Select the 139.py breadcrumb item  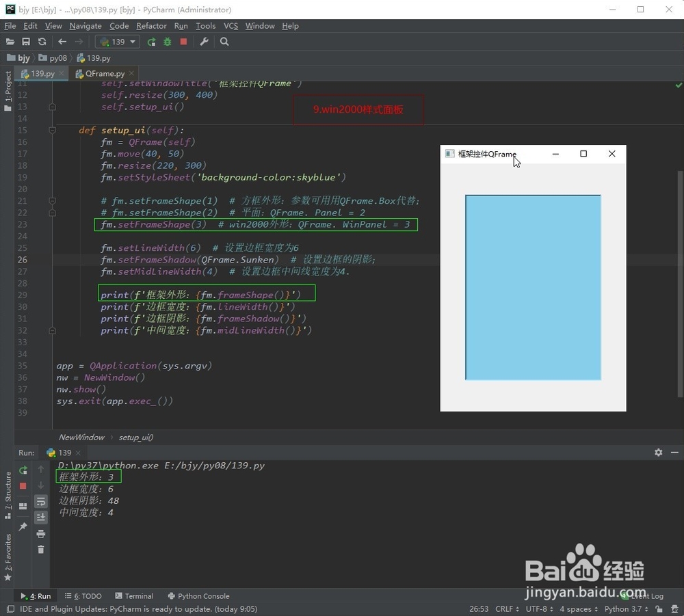tap(93, 58)
